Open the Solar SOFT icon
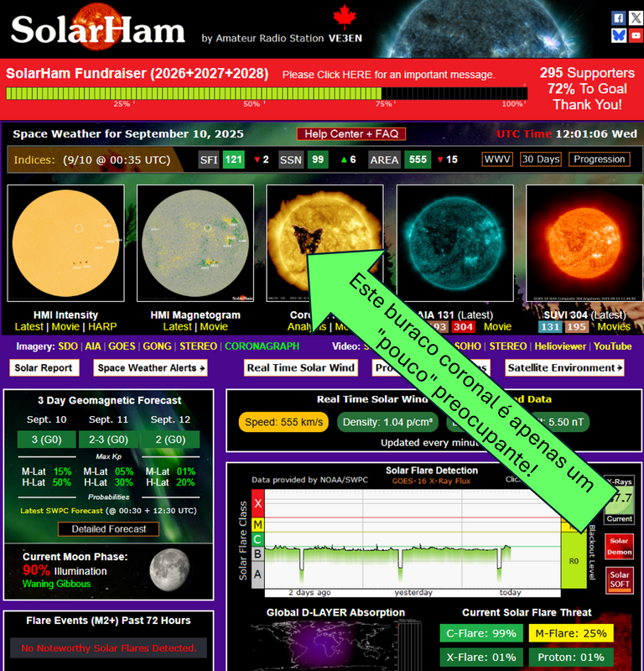The height and width of the screenshot is (671, 644). 619,580
